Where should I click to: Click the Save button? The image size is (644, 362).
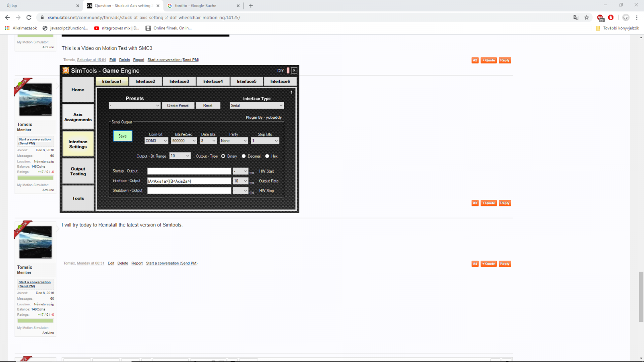[x=122, y=136]
